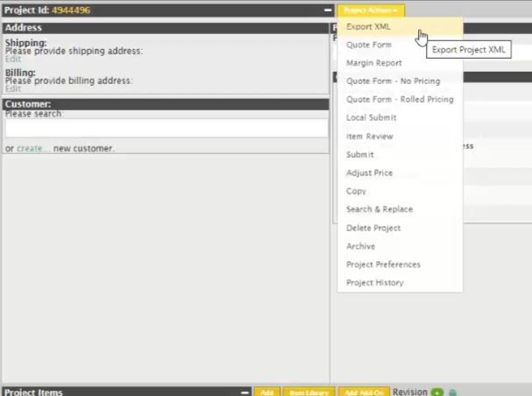The width and height of the screenshot is (532, 396).
Task: Select Quote Form - Rolled Pricing
Action: [400, 100]
